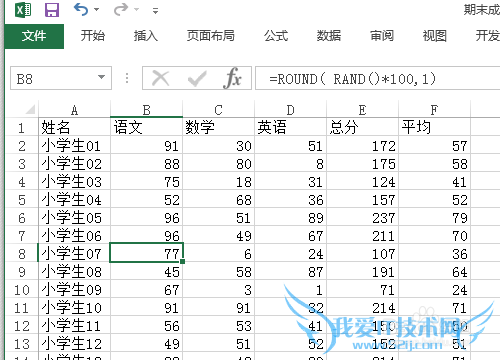Select row 8 header

[22, 254]
